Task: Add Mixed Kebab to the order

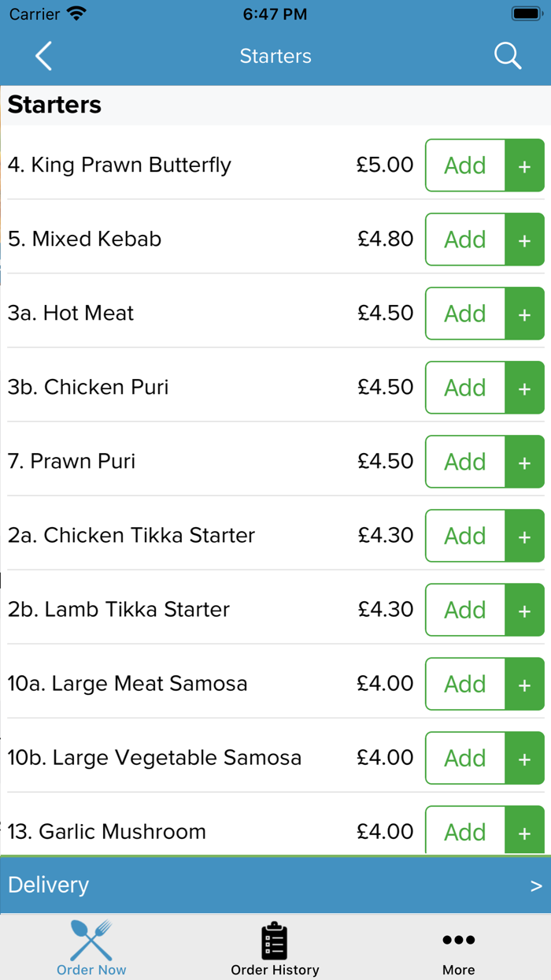Action: click(x=464, y=239)
